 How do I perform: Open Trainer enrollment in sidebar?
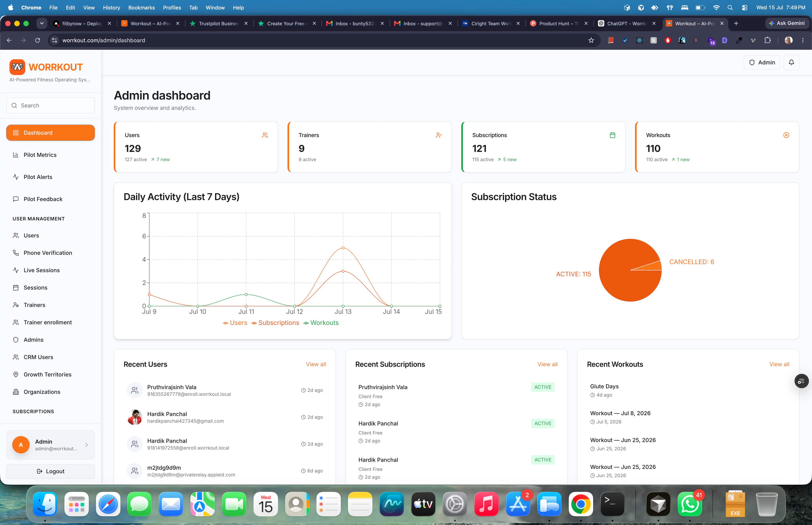[50, 322]
